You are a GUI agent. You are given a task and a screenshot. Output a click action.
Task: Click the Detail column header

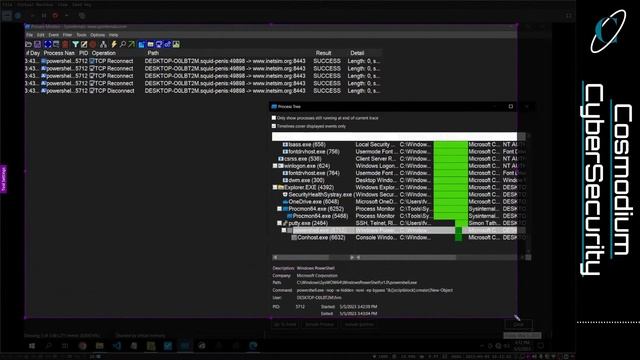click(357, 53)
